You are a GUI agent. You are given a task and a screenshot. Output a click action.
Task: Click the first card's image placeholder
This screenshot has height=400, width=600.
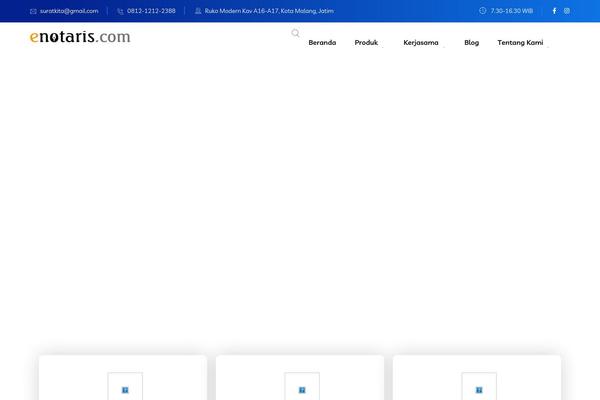[125, 386]
